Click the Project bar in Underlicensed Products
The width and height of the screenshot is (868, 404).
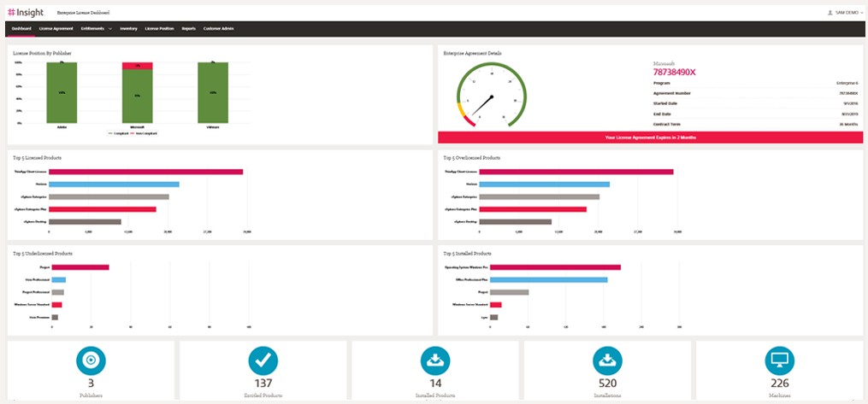[x=80, y=267]
